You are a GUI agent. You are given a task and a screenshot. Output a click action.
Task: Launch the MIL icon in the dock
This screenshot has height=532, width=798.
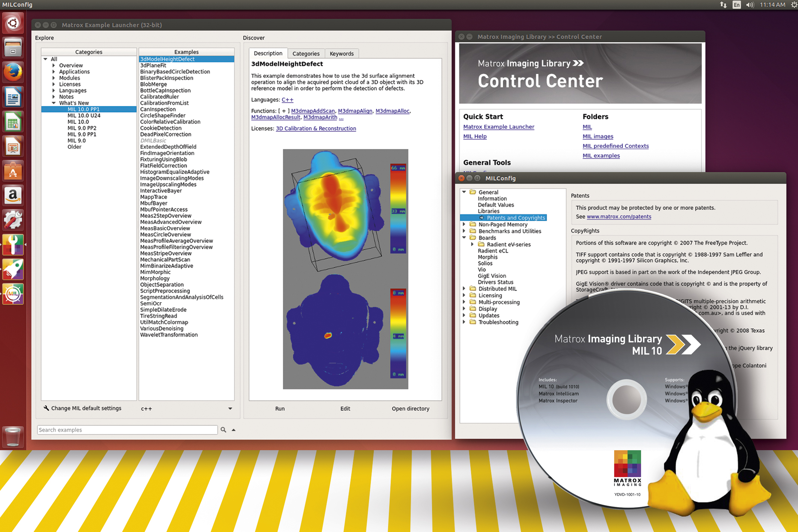[13, 294]
